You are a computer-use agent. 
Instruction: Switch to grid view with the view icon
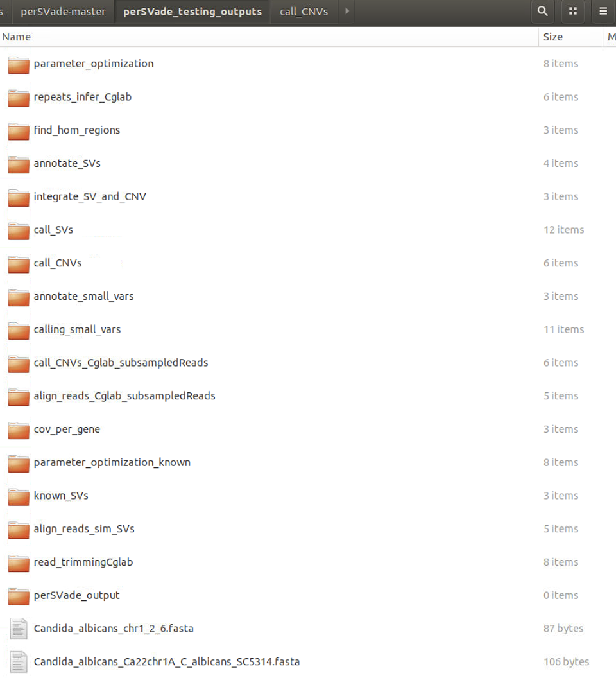(x=573, y=12)
